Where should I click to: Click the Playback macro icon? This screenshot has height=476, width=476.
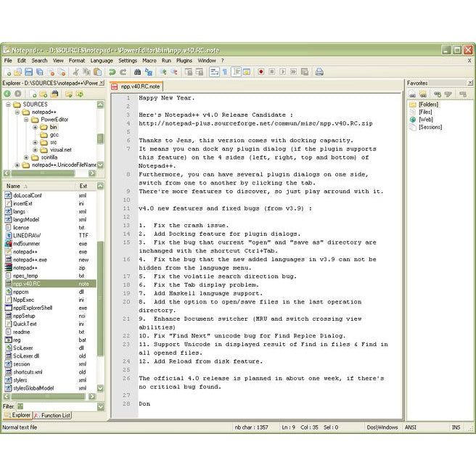pos(283,72)
